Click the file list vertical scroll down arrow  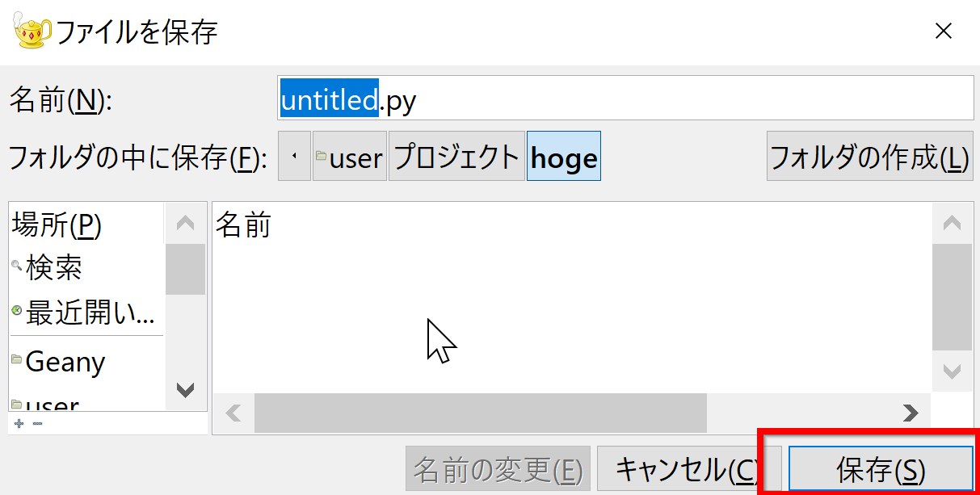952,372
